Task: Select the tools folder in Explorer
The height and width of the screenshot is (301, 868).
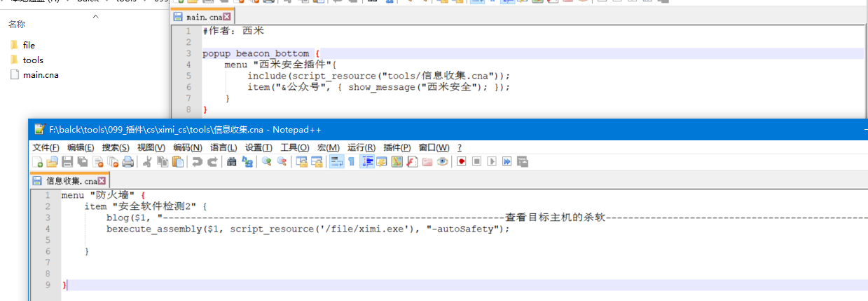Action: pos(32,60)
